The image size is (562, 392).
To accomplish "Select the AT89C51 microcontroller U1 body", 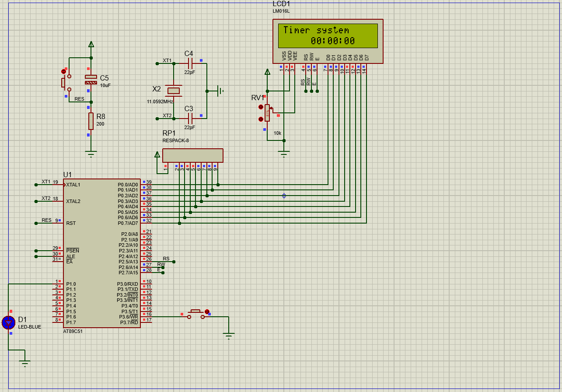I will click(x=102, y=253).
